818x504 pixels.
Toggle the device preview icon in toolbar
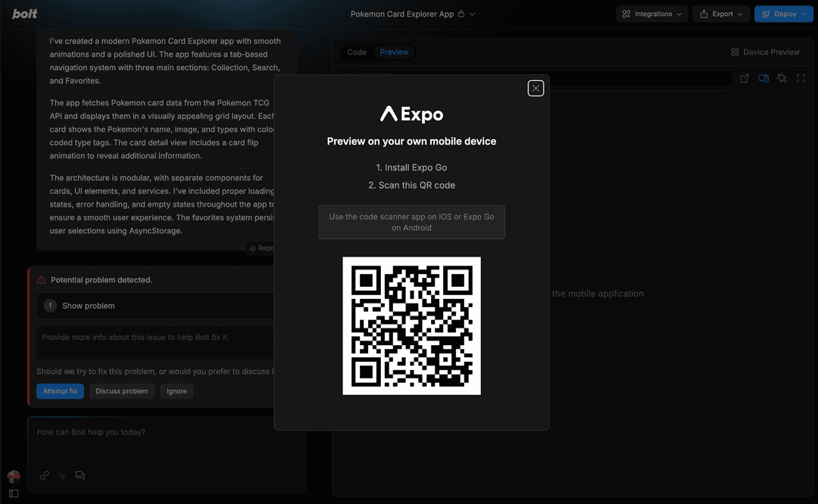click(x=763, y=78)
